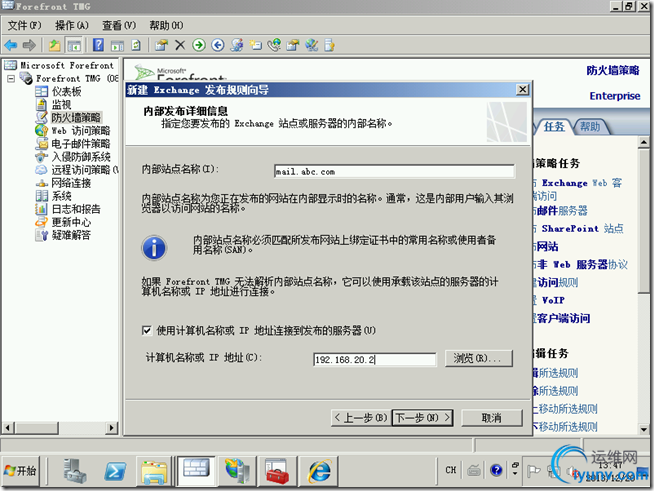Click the black X Delete toolbar icon
The height and width of the screenshot is (491, 654).
pyautogui.click(x=180, y=45)
